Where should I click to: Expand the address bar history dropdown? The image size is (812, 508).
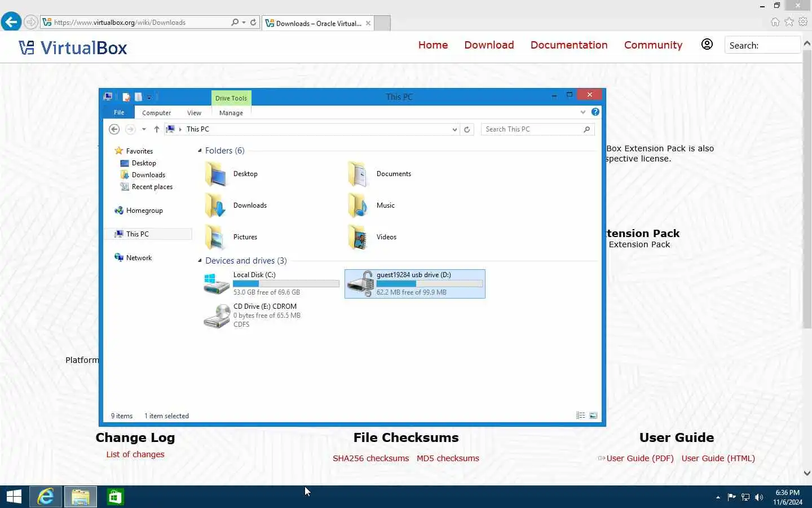pyautogui.click(x=454, y=129)
